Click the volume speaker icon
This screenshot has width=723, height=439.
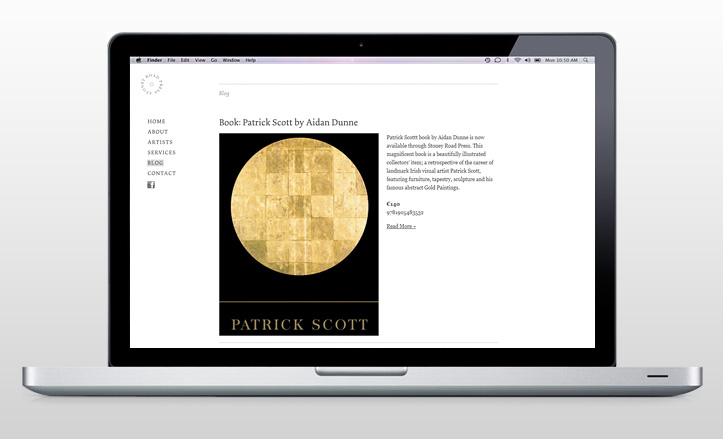[527, 60]
